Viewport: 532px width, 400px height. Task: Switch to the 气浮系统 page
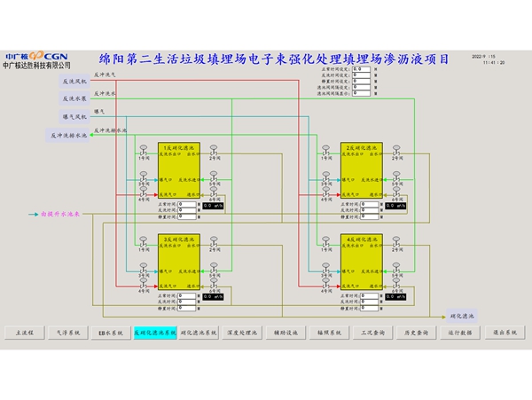tap(68, 333)
